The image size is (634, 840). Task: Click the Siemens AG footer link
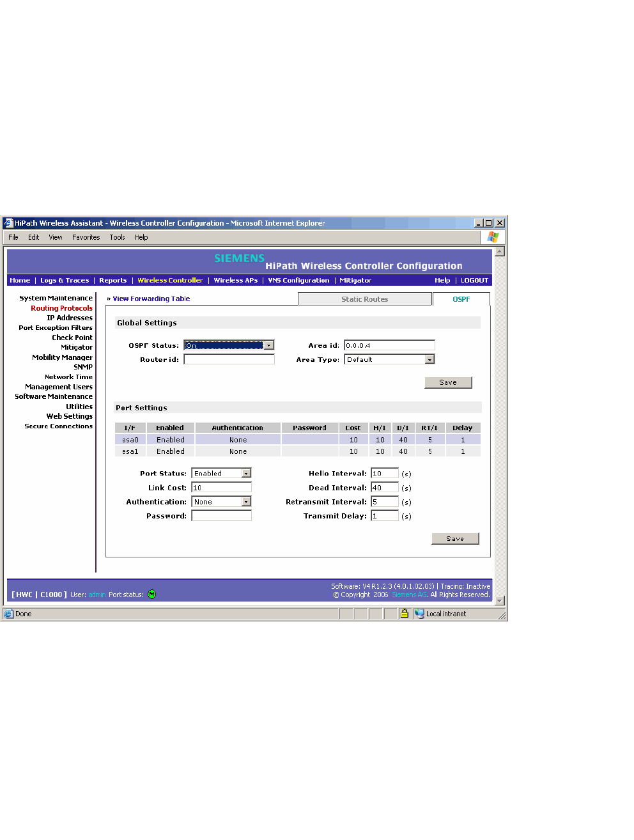coord(409,595)
